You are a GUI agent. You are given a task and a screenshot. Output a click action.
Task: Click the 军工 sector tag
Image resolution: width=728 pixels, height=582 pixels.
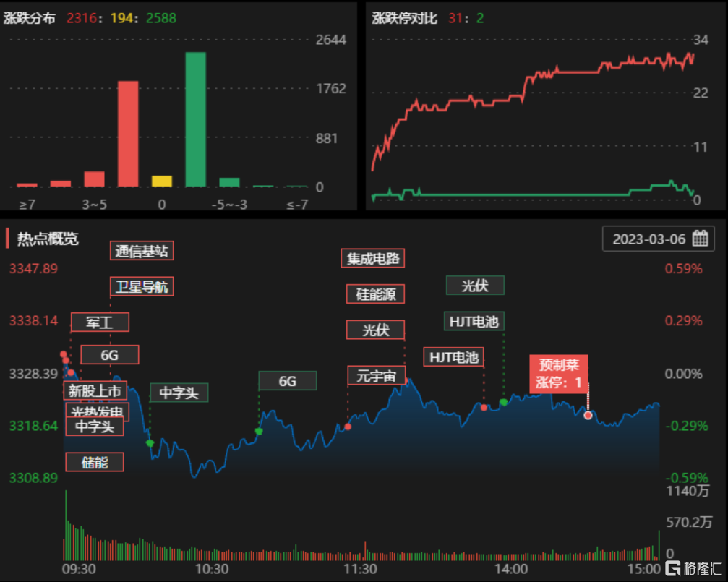(x=99, y=322)
